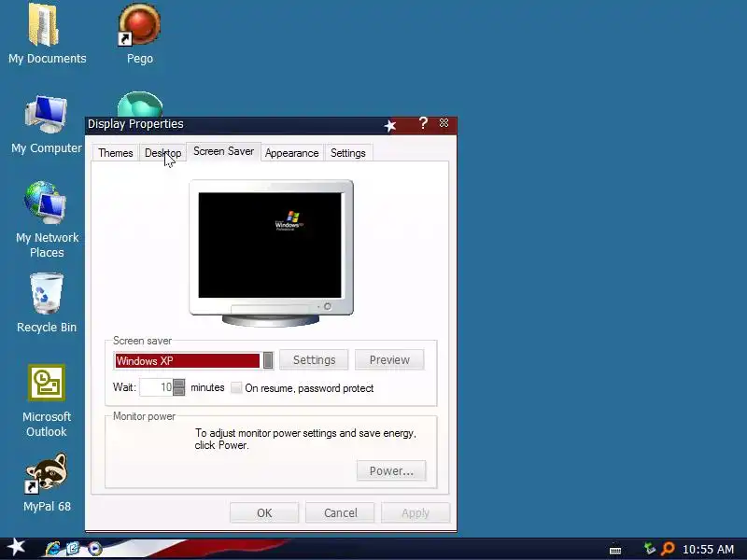
Task: Enable On resume, password protect checkbox
Action: click(236, 387)
